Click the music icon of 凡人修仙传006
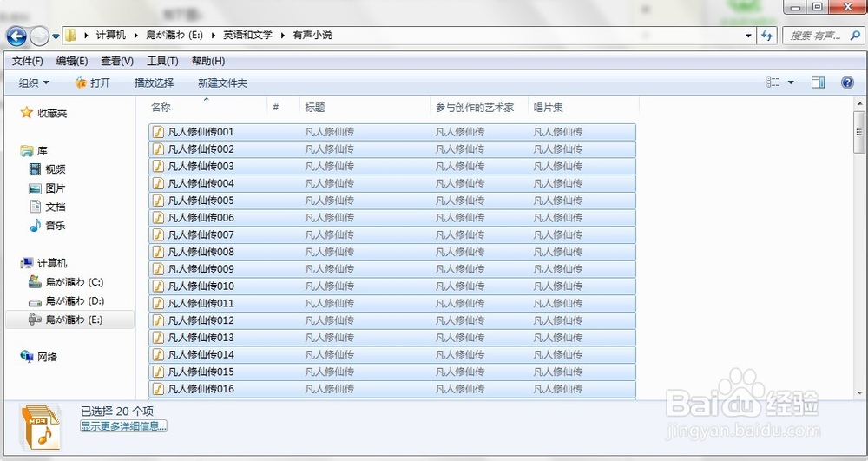The width and height of the screenshot is (868, 461). [x=158, y=218]
